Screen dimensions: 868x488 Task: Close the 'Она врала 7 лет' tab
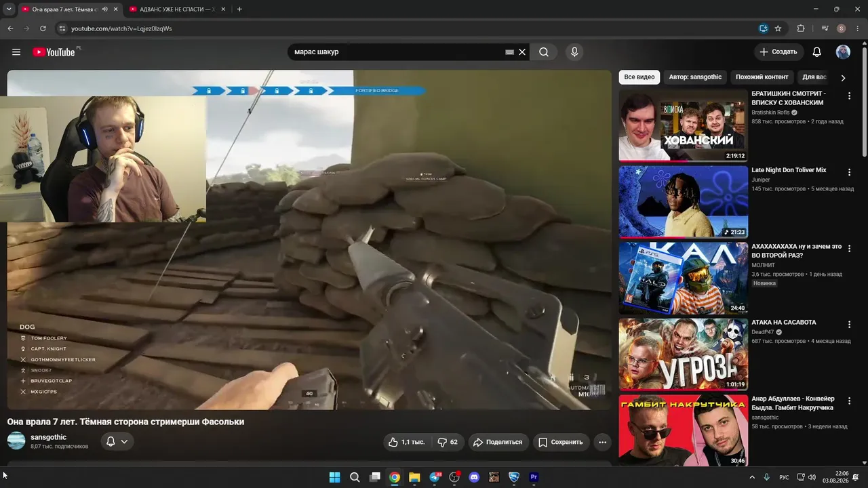pos(116,9)
